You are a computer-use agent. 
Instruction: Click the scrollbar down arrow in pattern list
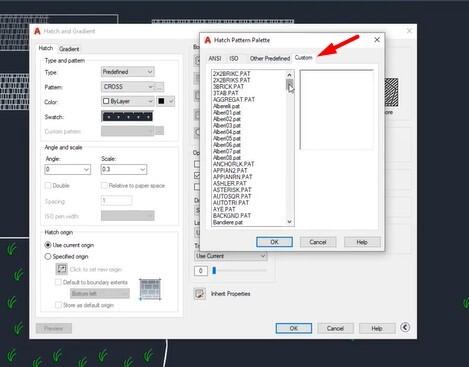click(x=289, y=221)
